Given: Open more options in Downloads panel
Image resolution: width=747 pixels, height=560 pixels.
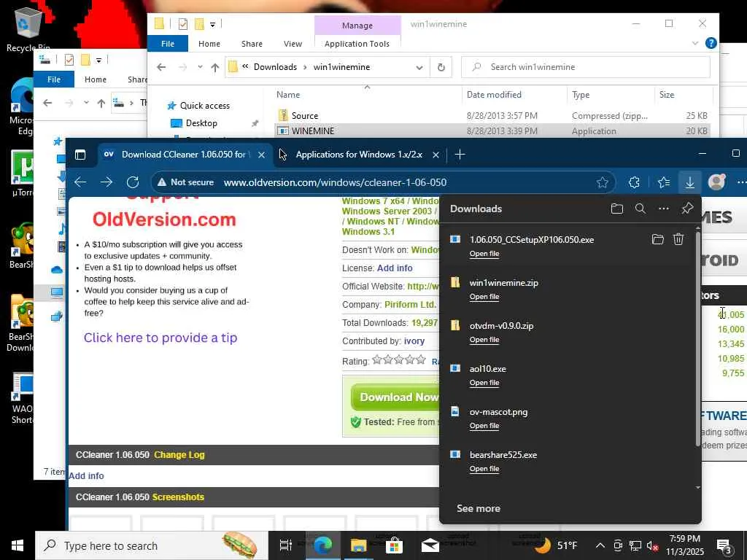Looking at the screenshot, I should [x=664, y=209].
